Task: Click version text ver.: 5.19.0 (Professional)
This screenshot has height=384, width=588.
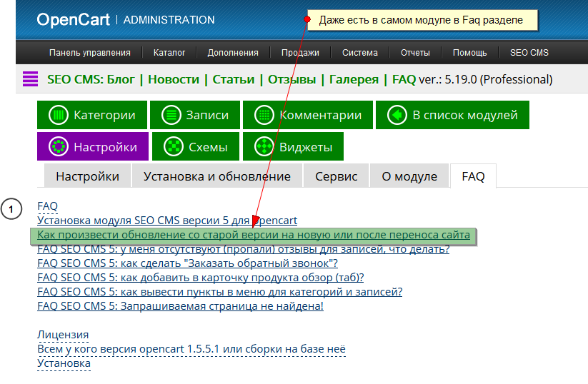Action: coord(486,79)
